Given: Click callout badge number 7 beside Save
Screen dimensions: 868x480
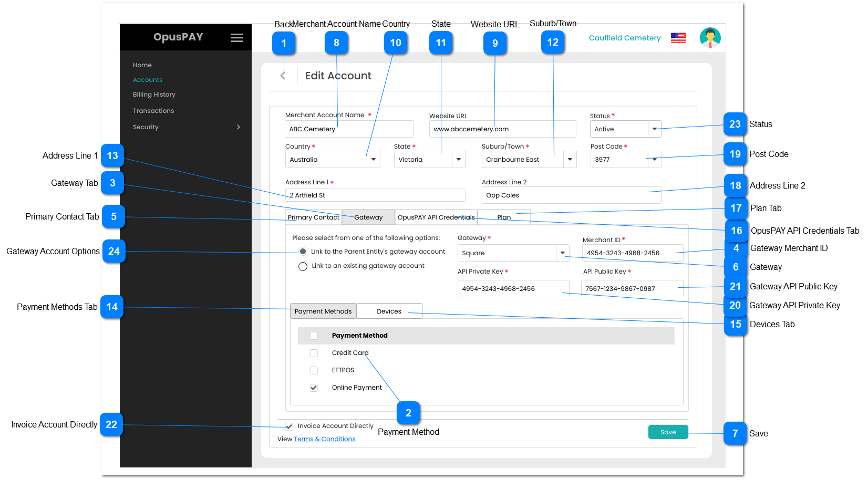Looking at the screenshot, I should point(735,433).
